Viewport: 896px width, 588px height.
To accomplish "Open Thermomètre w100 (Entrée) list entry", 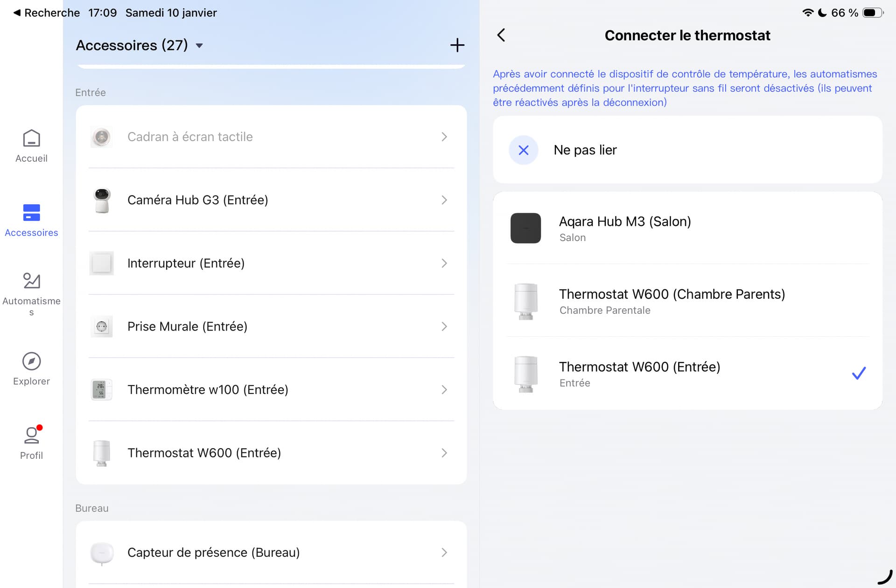I will coord(271,390).
